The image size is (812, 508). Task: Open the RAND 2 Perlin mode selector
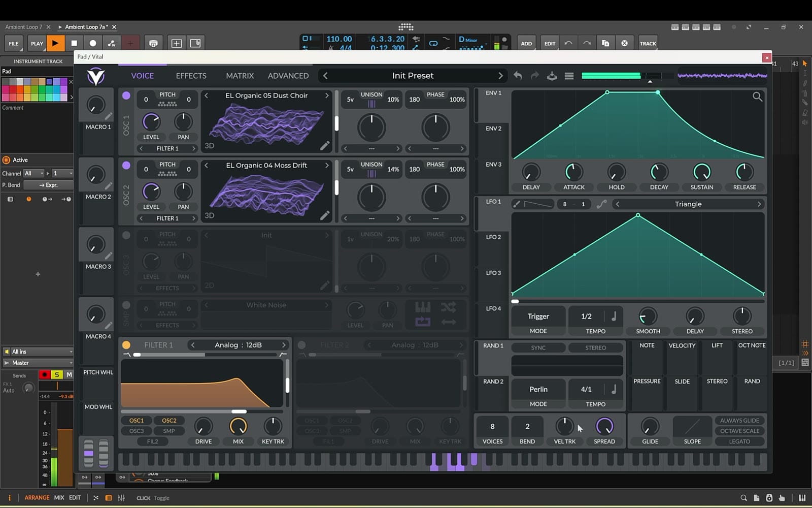(x=538, y=389)
